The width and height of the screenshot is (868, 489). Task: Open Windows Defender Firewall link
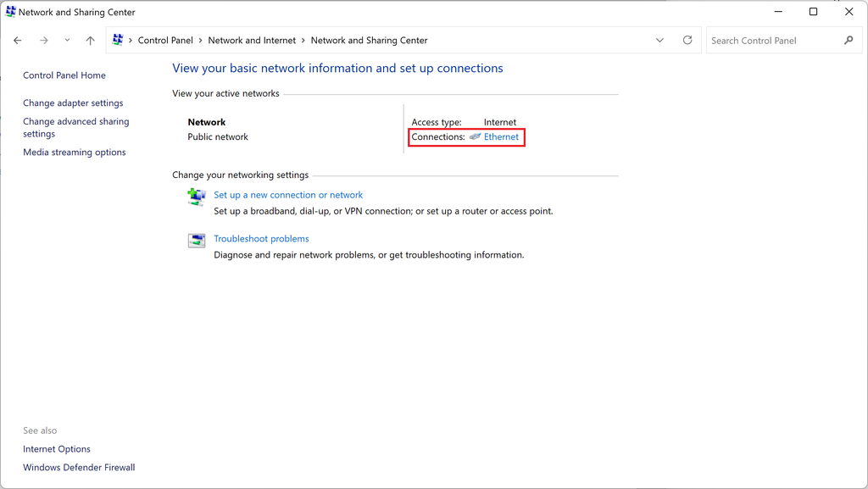[x=79, y=468]
